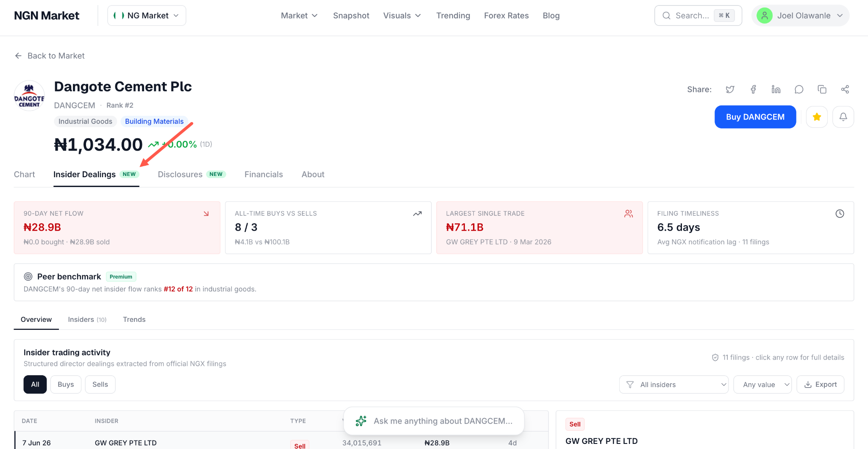The image size is (868, 449).
Task: Switch to the Insiders (10) sub-tab
Action: pos(87,320)
